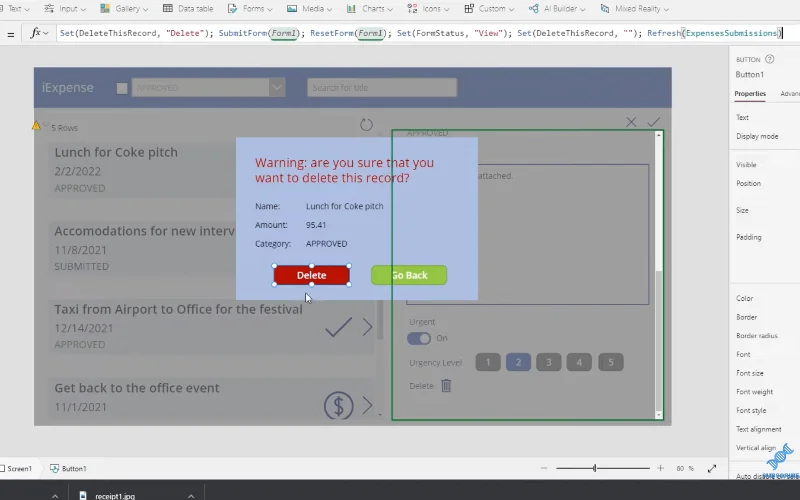Select urgency level 5

click(611, 362)
